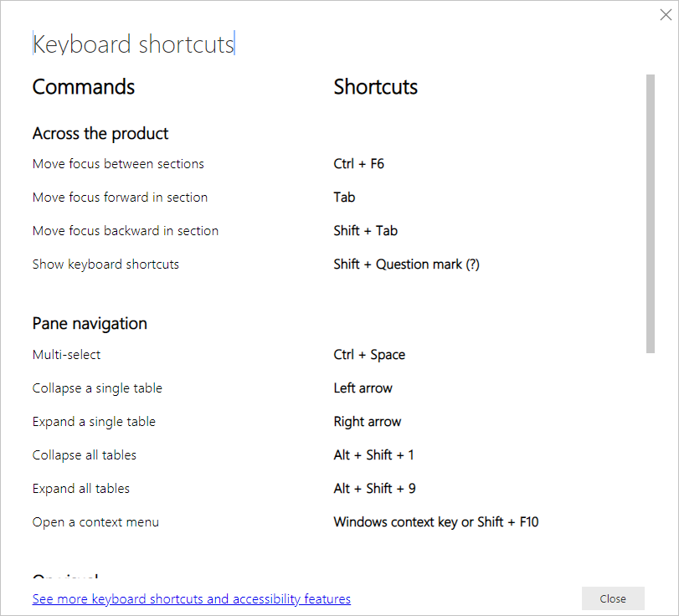This screenshot has width=679, height=616.
Task: Dismiss the dialog with the Close button
Action: click(613, 598)
